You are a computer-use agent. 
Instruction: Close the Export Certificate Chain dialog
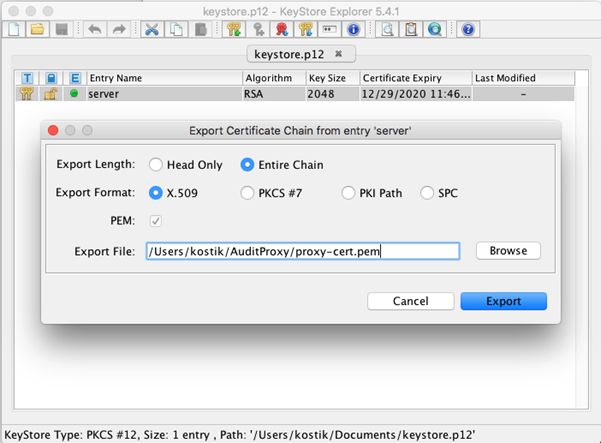point(53,130)
